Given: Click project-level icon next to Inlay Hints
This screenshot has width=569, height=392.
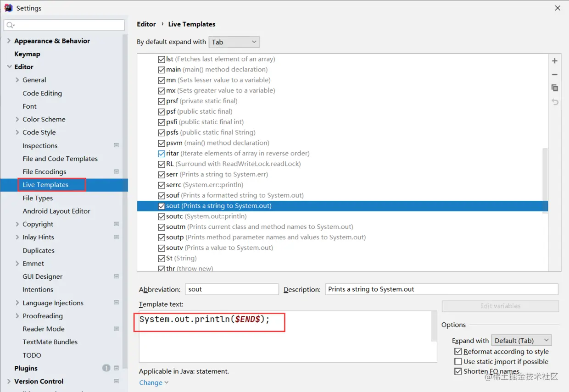Looking at the screenshot, I should (117, 237).
